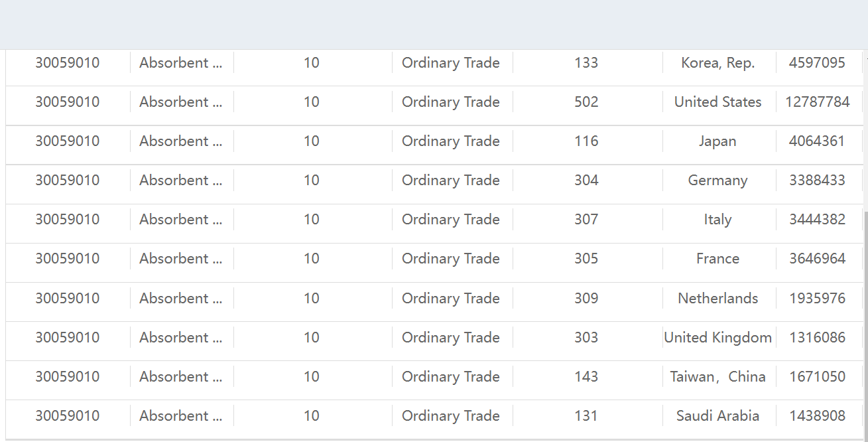Click the Netherlands country cell
The width and height of the screenshot is (868, 442).
(717, 299)
